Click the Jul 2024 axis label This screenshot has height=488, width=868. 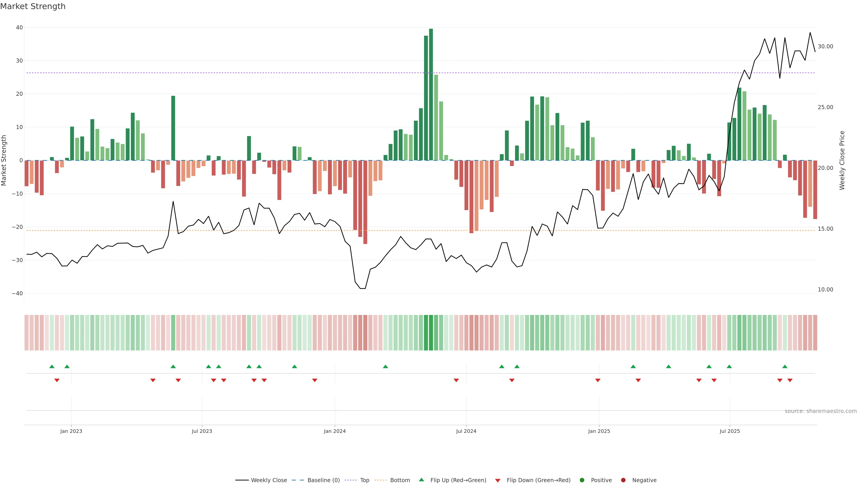466,431
